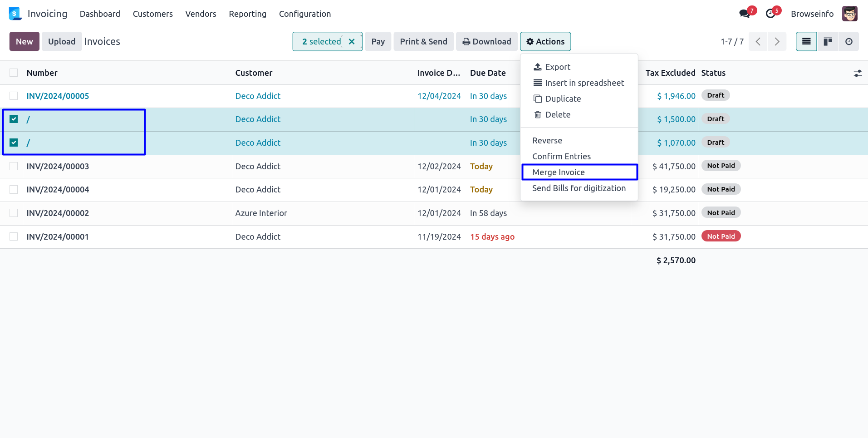Switch to kanban view icon
The height and width of the screenshot is (438, 868).
(828, 42)
